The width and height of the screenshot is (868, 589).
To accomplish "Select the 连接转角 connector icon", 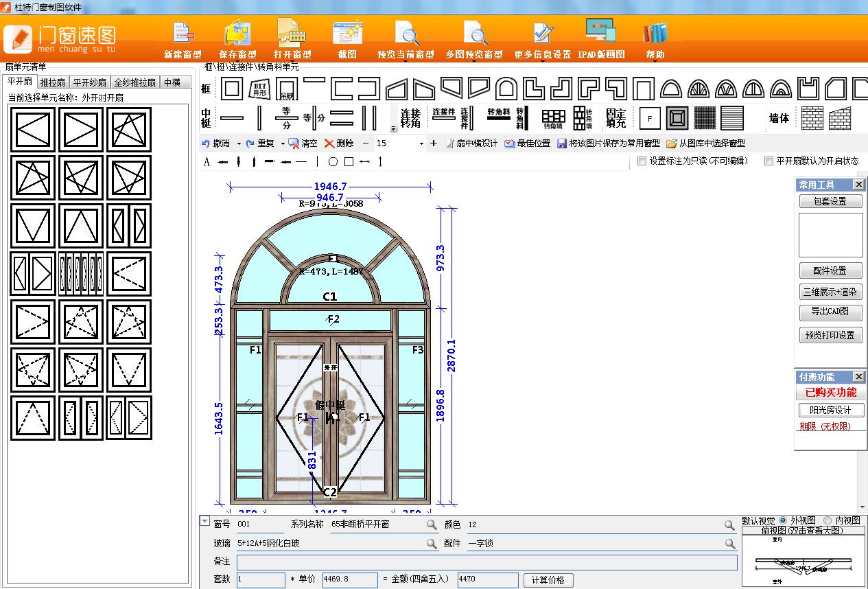I will coord(410,118).
